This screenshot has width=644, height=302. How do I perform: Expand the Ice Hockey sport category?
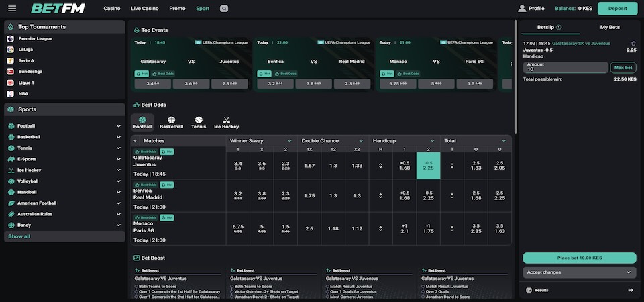119,170
